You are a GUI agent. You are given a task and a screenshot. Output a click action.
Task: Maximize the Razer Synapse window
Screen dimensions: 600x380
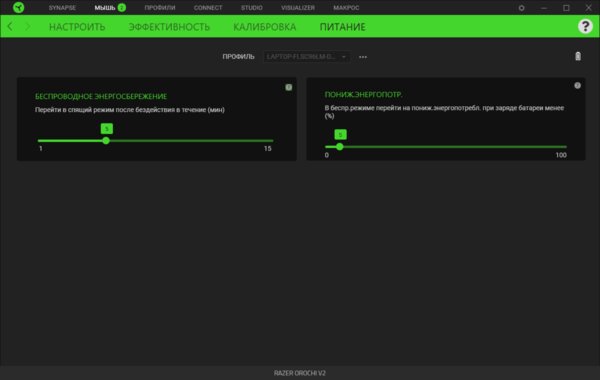pos(566,8)
